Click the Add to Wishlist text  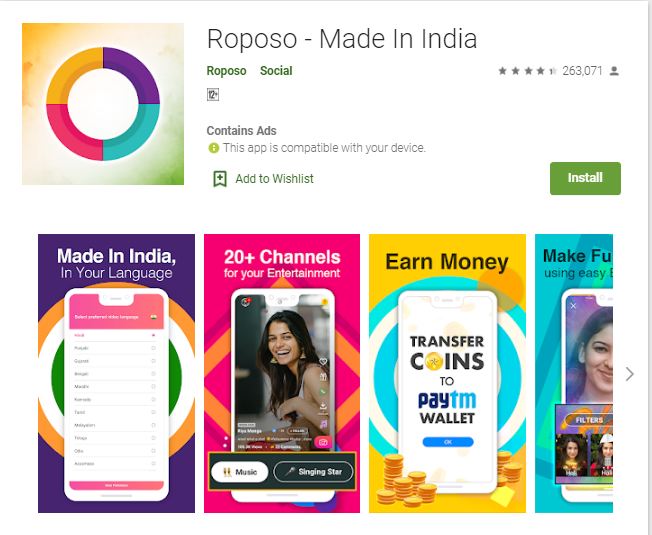coord(274,179)
